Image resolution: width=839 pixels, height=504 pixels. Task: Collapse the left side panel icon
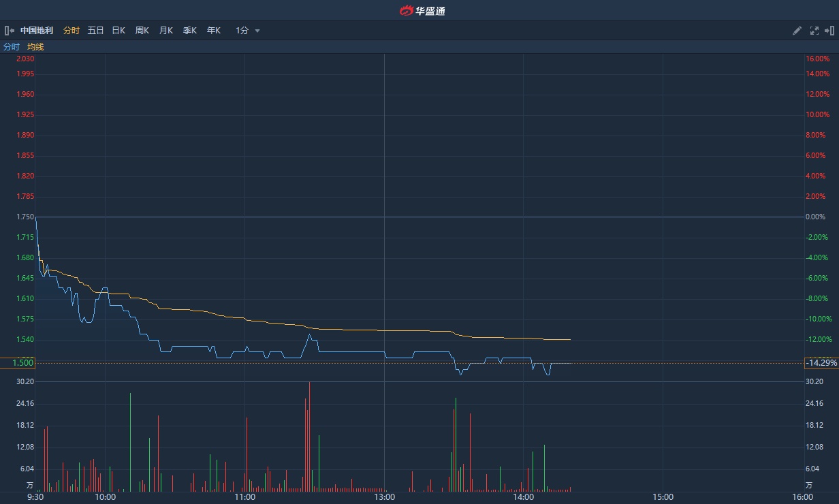pos(9,31)
